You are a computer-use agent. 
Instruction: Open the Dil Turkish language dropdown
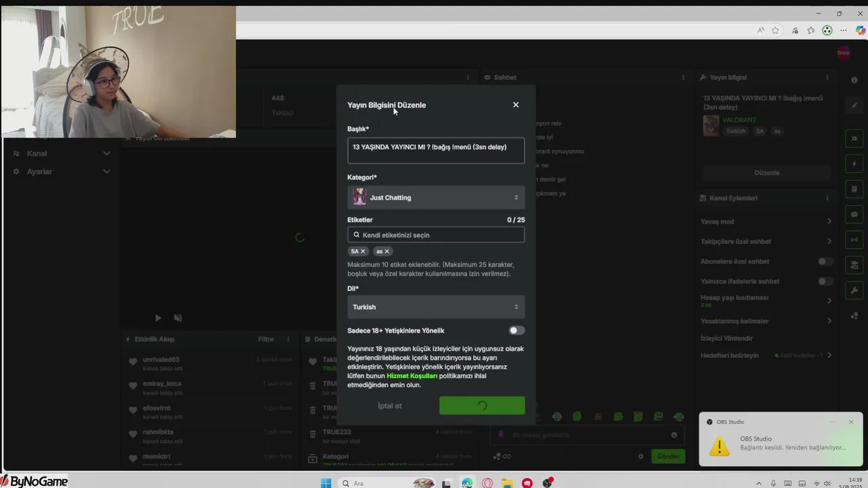436,307
